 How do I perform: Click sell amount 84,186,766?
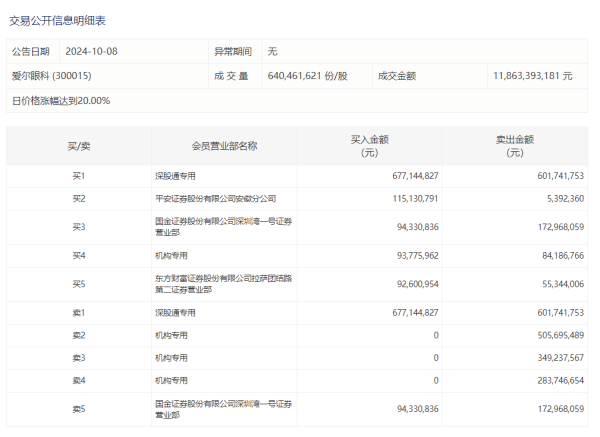click(563, 256)
